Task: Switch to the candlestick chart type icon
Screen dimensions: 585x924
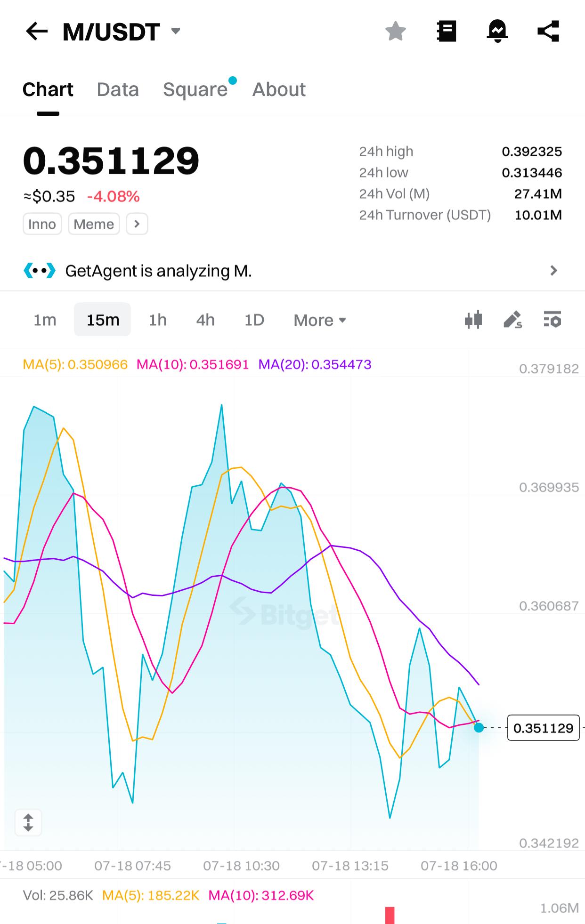Action: tap(473, 320)
